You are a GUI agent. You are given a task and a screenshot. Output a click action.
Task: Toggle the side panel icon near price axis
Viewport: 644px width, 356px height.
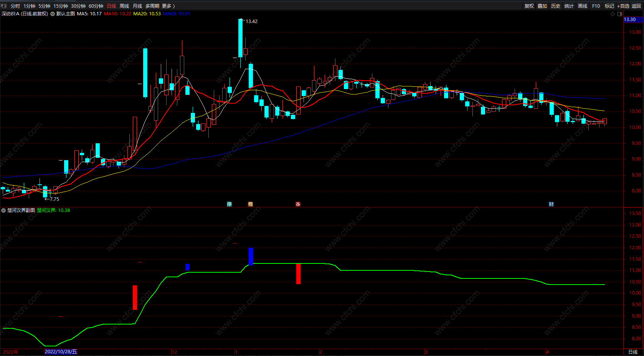[x=619, y=14]
